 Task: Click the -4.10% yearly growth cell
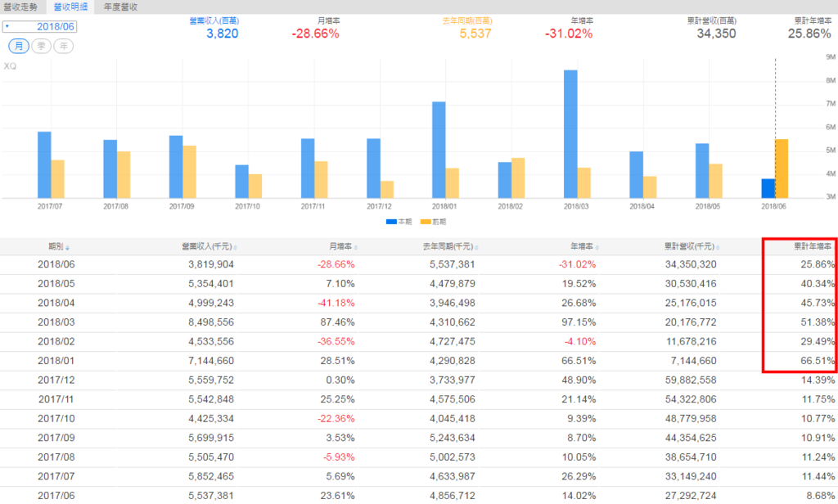point(580,341)
